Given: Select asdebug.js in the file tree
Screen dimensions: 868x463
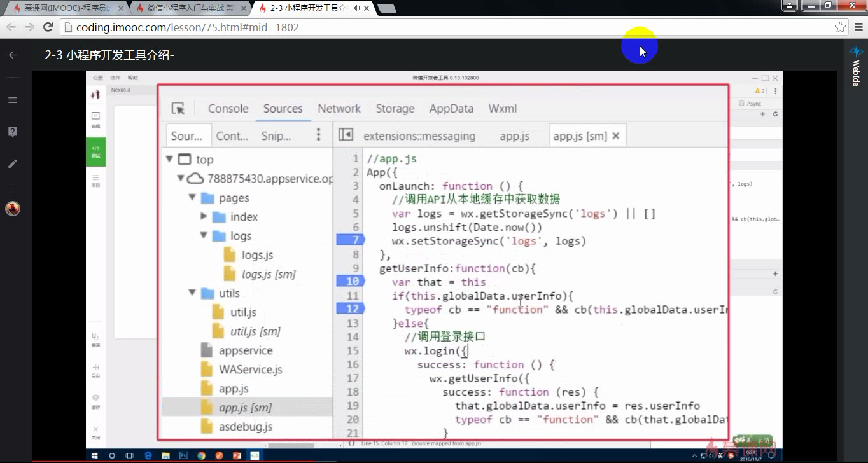Looking at the screenshot, I should click(246, 427).
